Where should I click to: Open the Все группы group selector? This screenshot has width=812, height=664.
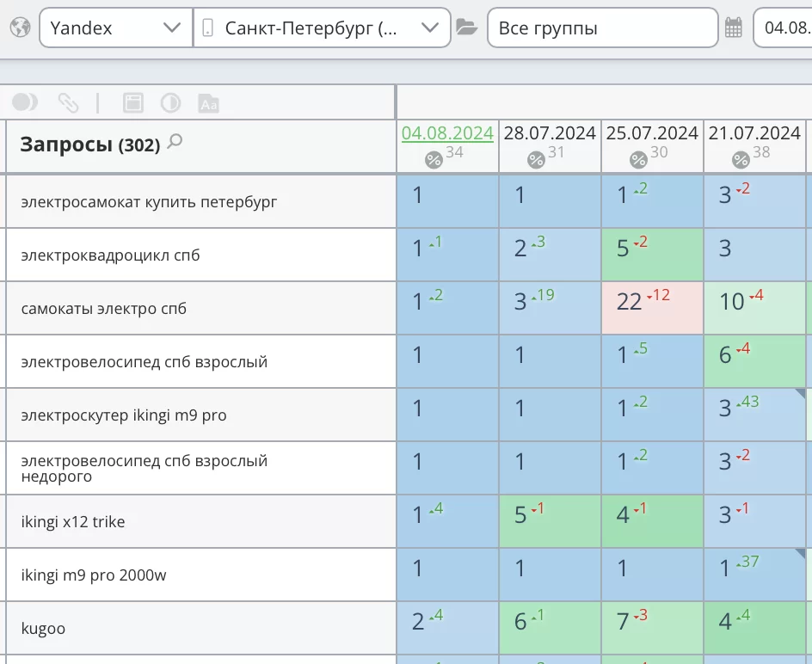point(602,28)
